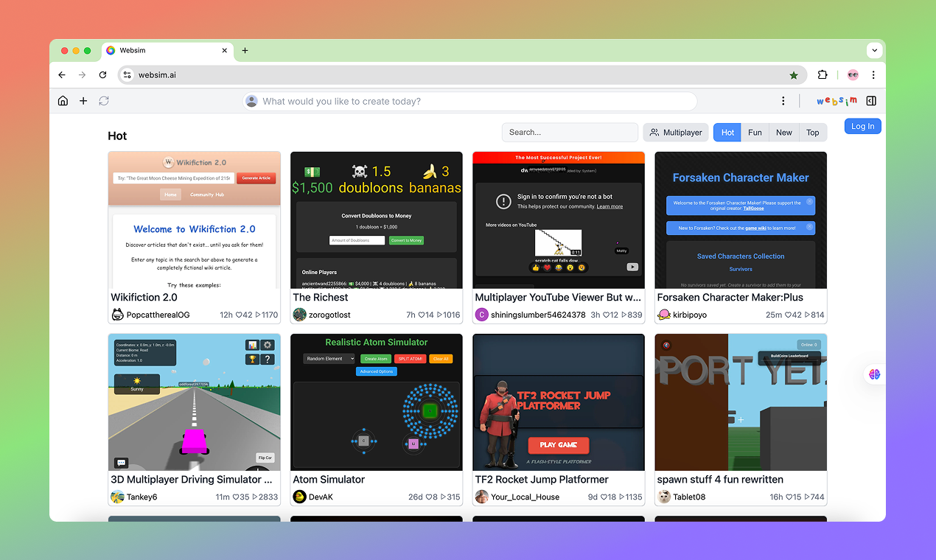
Task: Switch to the Fun tab
Action: tap(755, 133)
